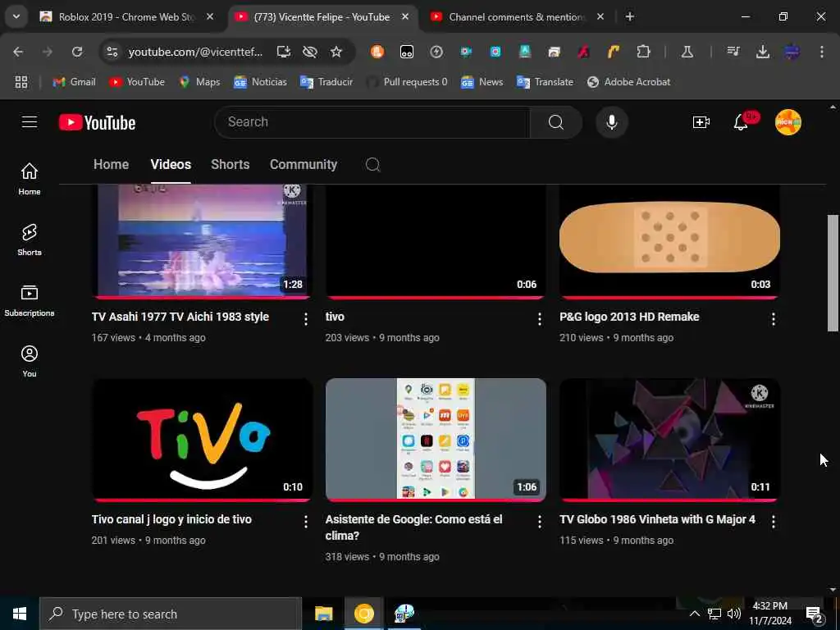Bookmark this page with the star
Viewport: 840px width, 630px height.
point(336,52)
